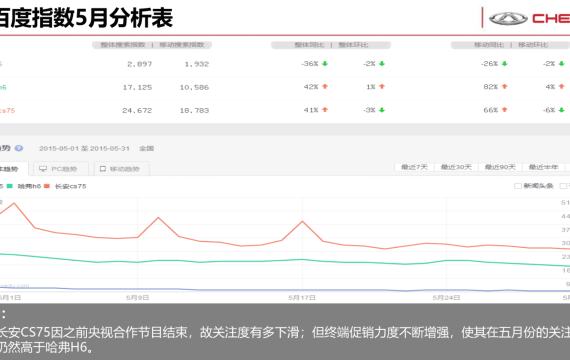Screen dimensions: 570x360
Task: Select the 最近90天 range button
Action: 500,167
